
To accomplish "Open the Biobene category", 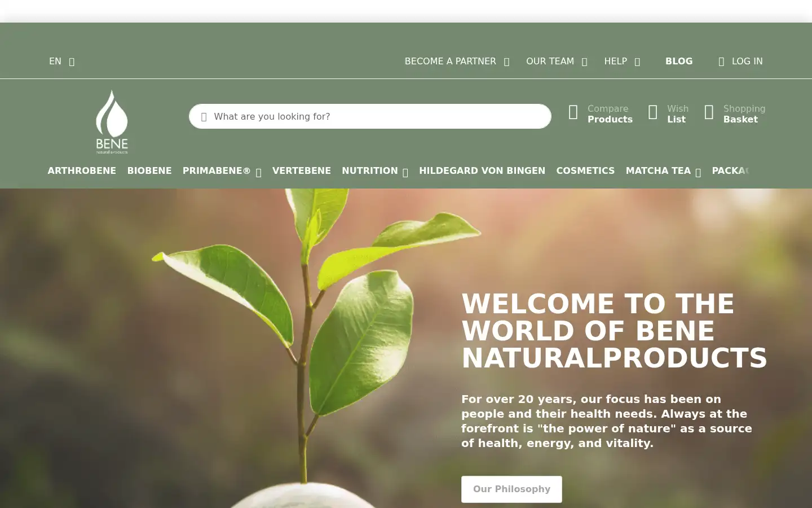I will click(x=149, y=170).
